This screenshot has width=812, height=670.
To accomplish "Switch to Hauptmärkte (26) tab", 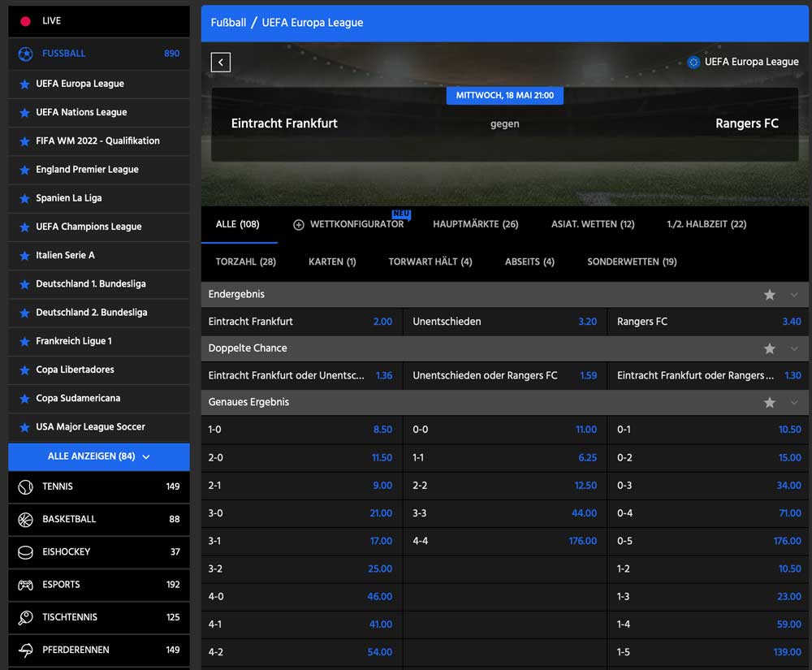I will (x=475, y=224).
